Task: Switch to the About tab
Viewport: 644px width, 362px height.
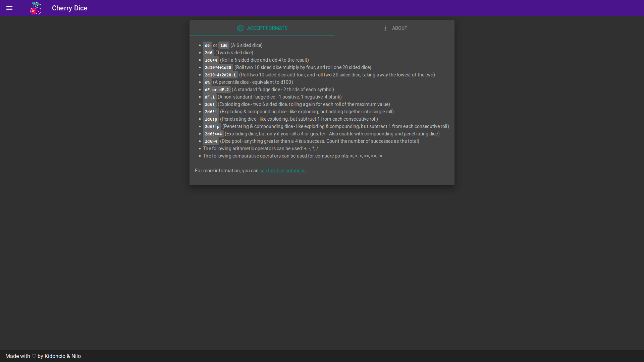Action: point(394,28)
